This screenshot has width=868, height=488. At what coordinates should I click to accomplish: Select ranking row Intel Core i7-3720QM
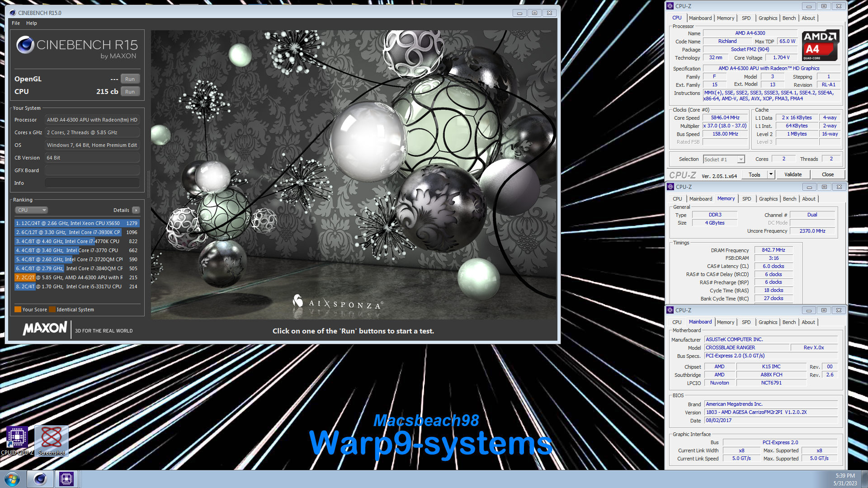pyautogui.click(x=77, y=259)
